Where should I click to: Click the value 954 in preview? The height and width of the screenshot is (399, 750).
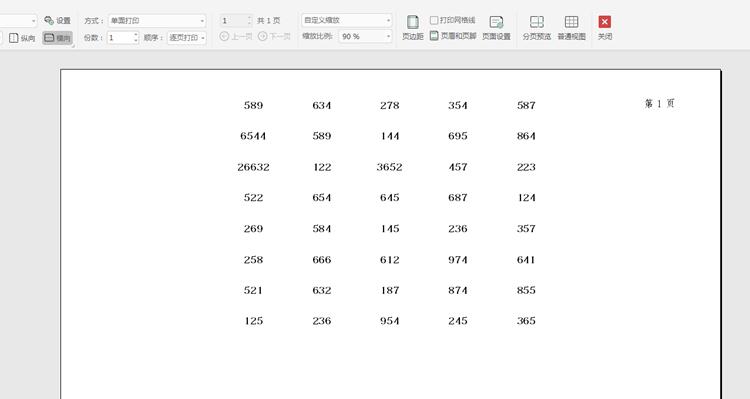(390, 321)
